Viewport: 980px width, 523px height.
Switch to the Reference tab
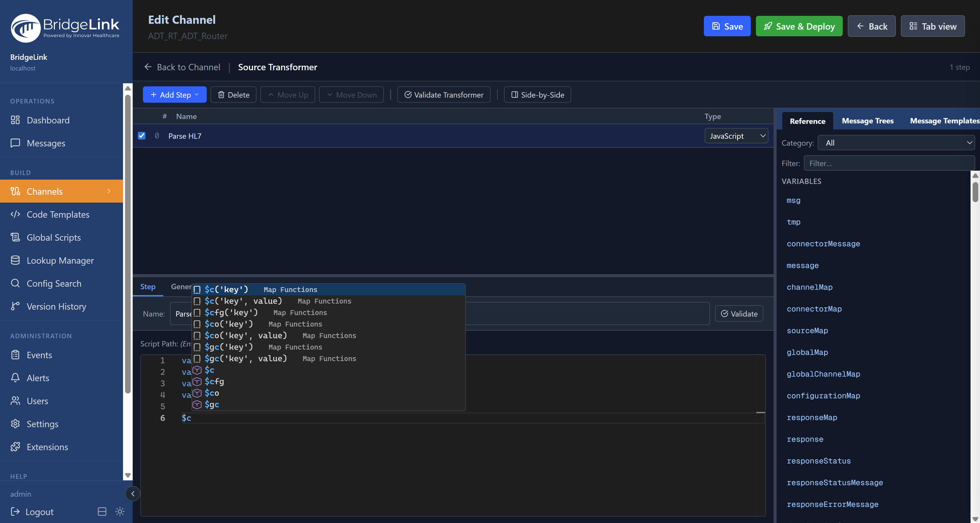tap(807, 121)
